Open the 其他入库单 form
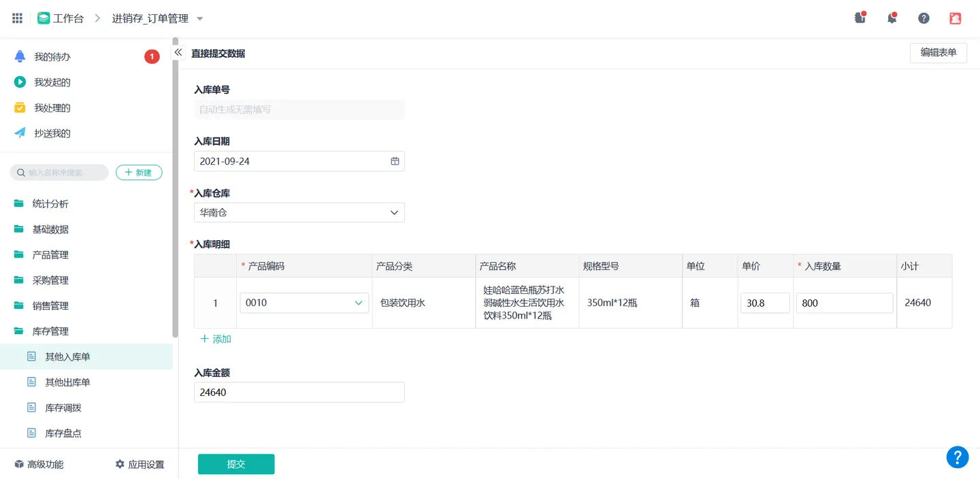The image size is (980, 479). pyautogui.click(x=86, y=357)
